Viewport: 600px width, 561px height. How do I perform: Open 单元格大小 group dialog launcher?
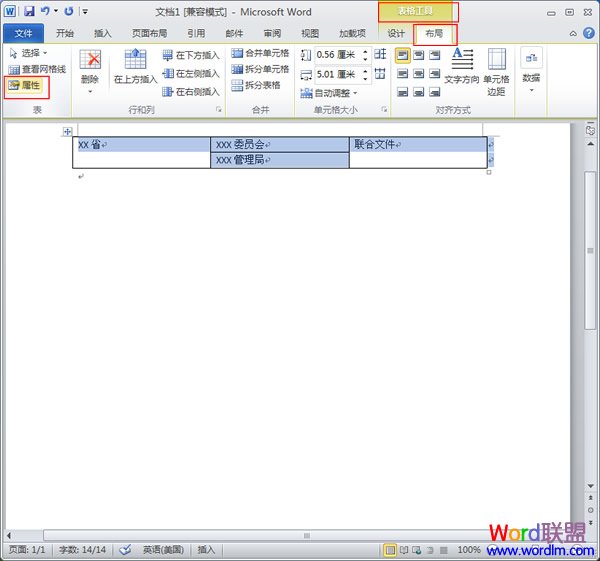point(384,110)
